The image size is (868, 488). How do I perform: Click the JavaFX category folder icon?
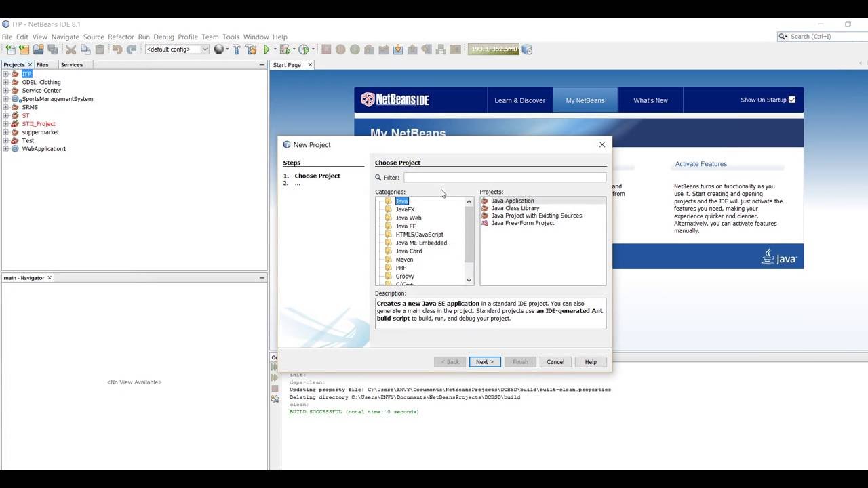389,209
